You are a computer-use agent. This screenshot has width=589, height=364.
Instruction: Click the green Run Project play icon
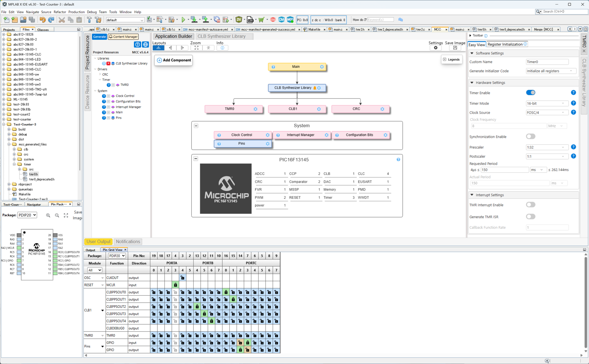183,20
